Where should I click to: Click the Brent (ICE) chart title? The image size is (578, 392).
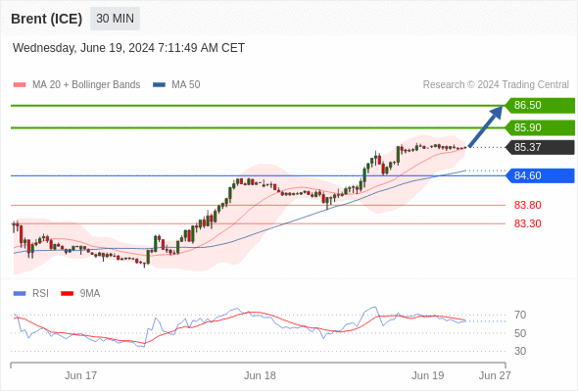(x=46, y=19)
